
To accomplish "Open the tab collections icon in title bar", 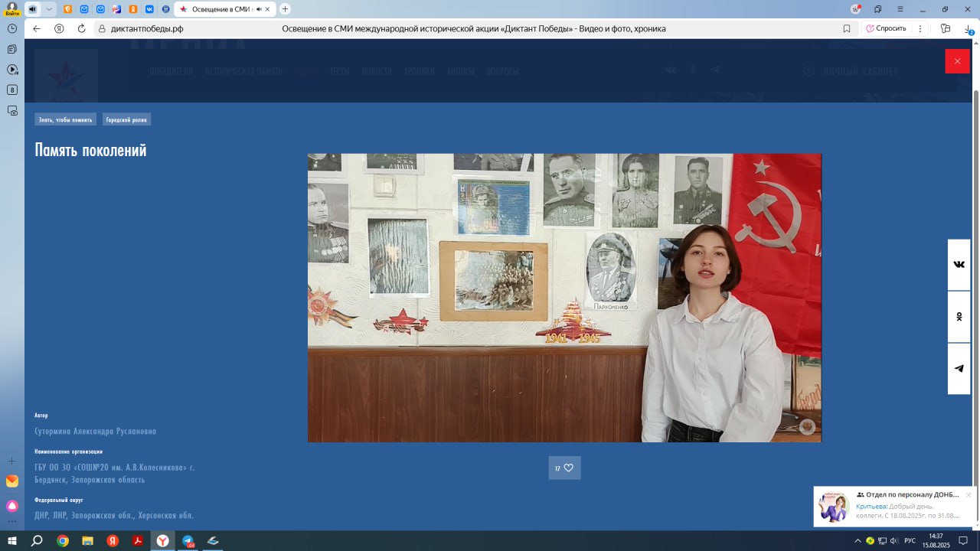I will (x=878, y=9).
